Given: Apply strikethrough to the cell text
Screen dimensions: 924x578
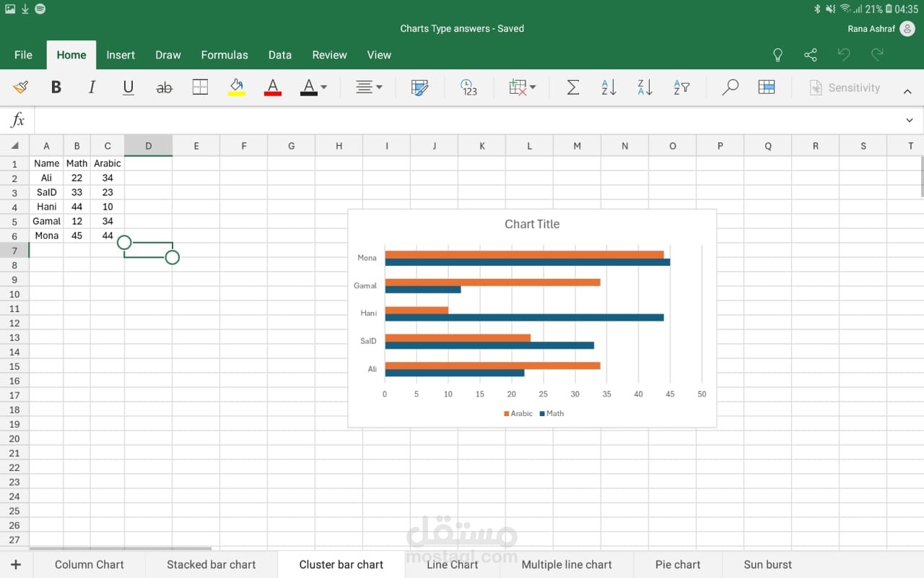Looking at the screenshot, I should pyautogui.click(x=165, y=87).
